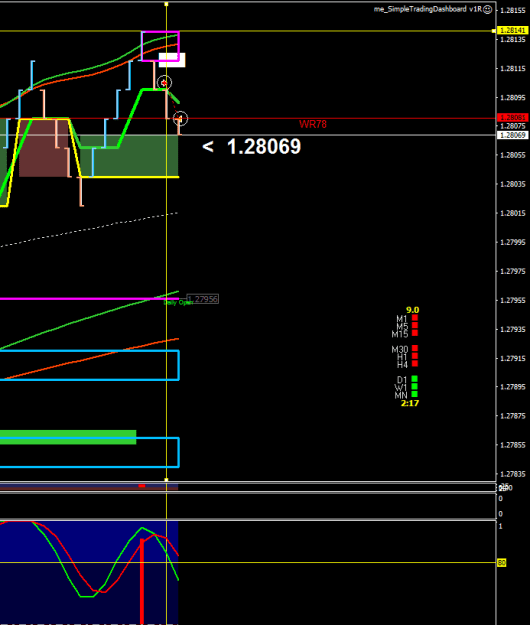The image size is (530, 625).
Task: Select the upper cyan rectangle zone
Action: 90,365
